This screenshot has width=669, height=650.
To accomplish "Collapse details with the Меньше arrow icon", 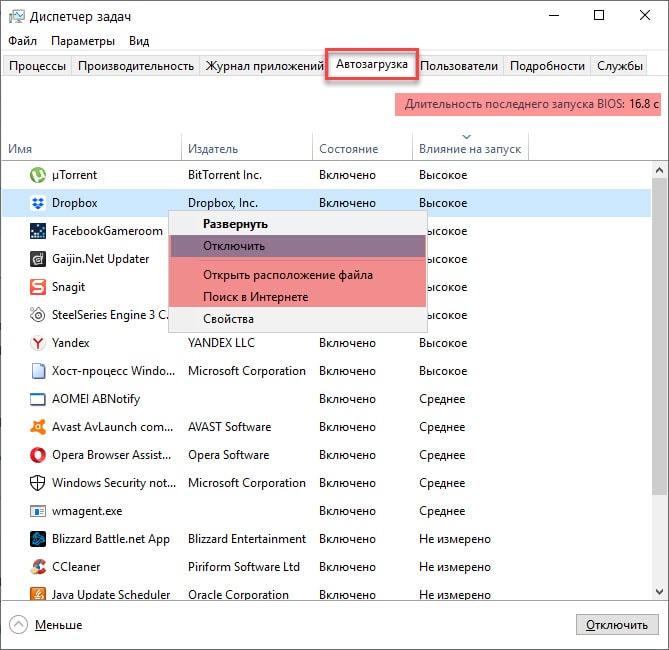I will (x=18, y=625).
